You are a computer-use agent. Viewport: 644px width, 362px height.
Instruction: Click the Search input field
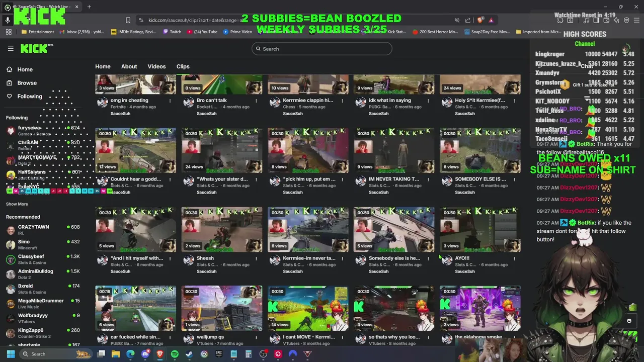[322, 49]
